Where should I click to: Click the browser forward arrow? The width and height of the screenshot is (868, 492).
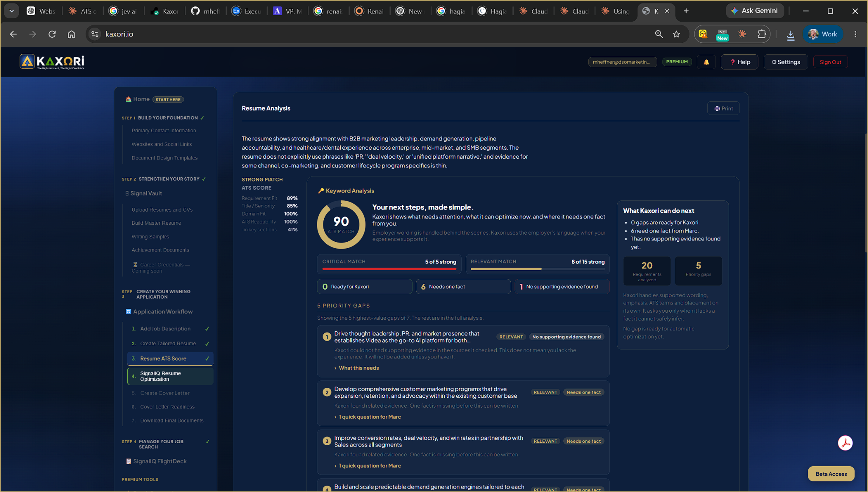point(33,34)
